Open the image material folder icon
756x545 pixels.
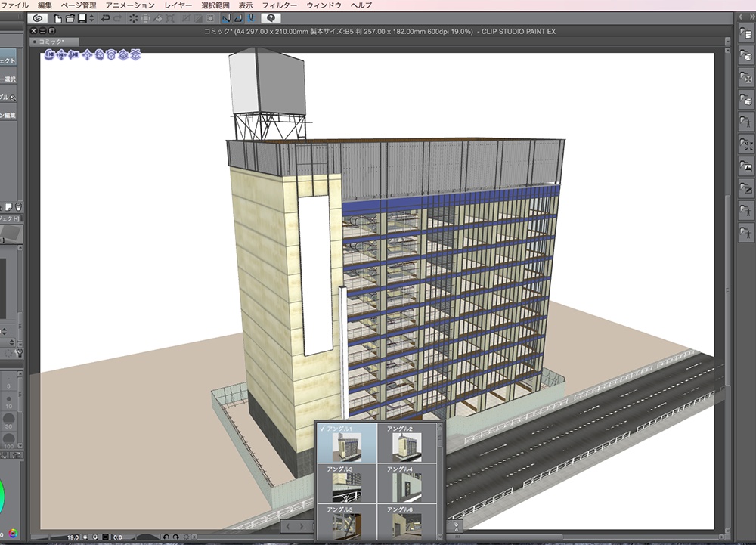tap(746, 167)
